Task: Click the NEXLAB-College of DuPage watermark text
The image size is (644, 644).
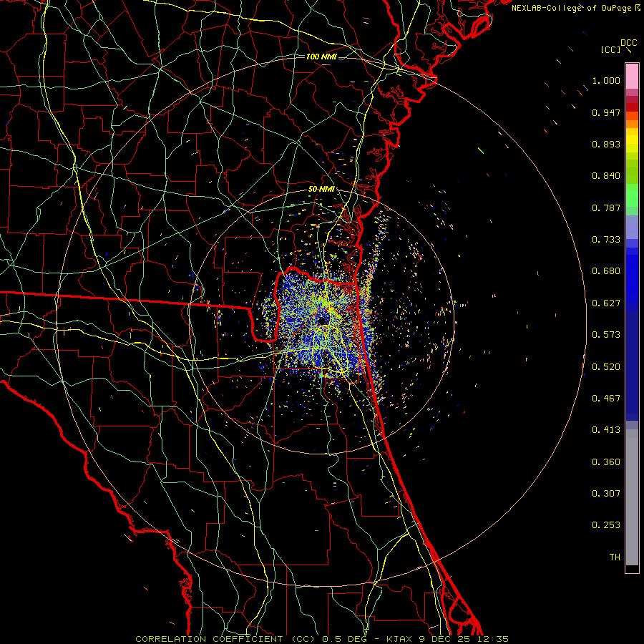Action: [x=575, y=8]
